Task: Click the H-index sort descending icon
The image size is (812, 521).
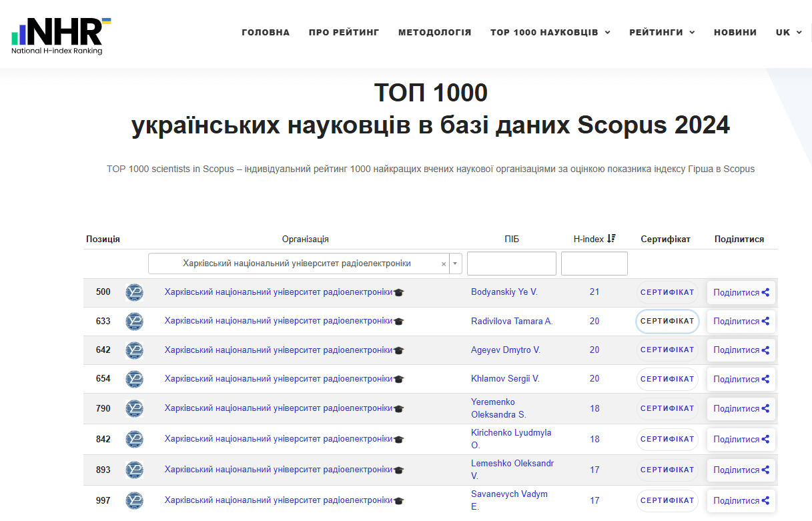Action: click(x=611, y=239)
